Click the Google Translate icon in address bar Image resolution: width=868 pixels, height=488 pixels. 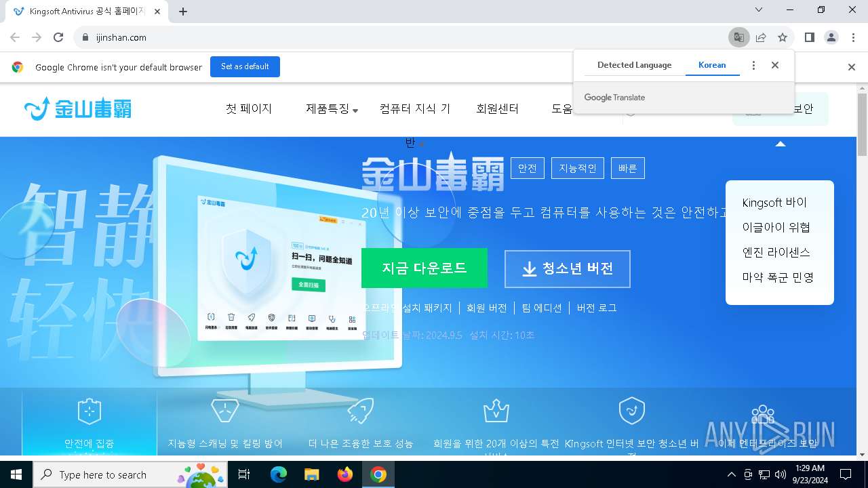739,37
